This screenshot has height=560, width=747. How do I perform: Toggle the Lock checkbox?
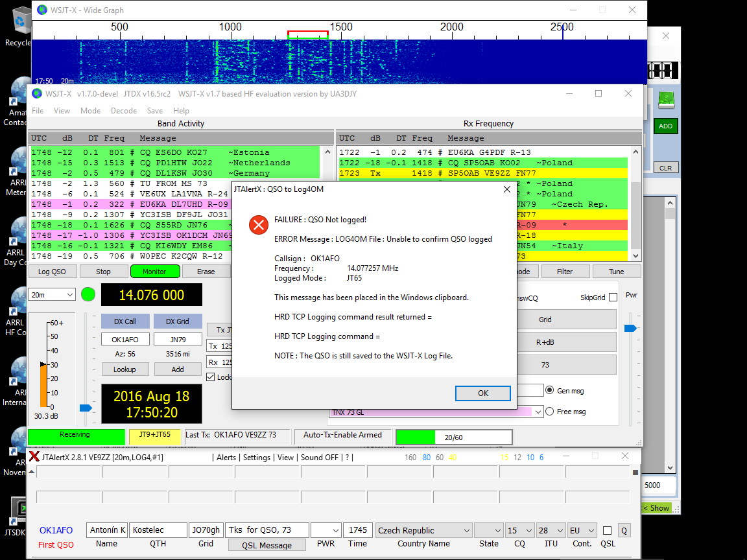tap(211, 377)
